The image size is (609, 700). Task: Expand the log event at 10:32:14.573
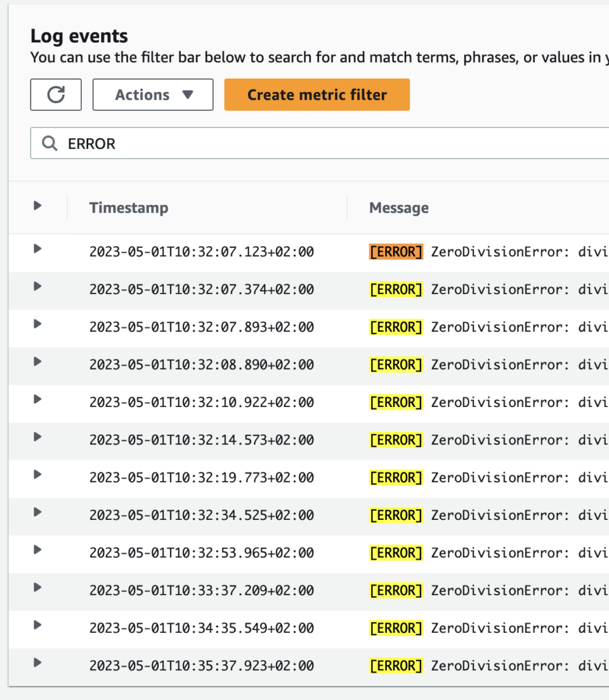click(37, 437)
